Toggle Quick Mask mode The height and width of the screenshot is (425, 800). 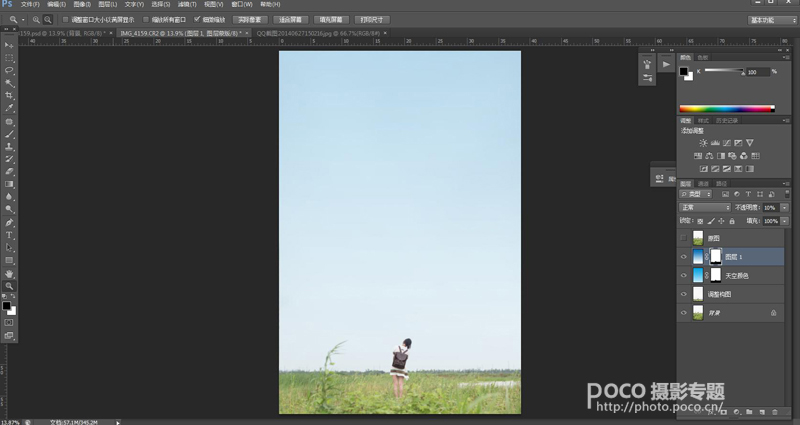9,323
